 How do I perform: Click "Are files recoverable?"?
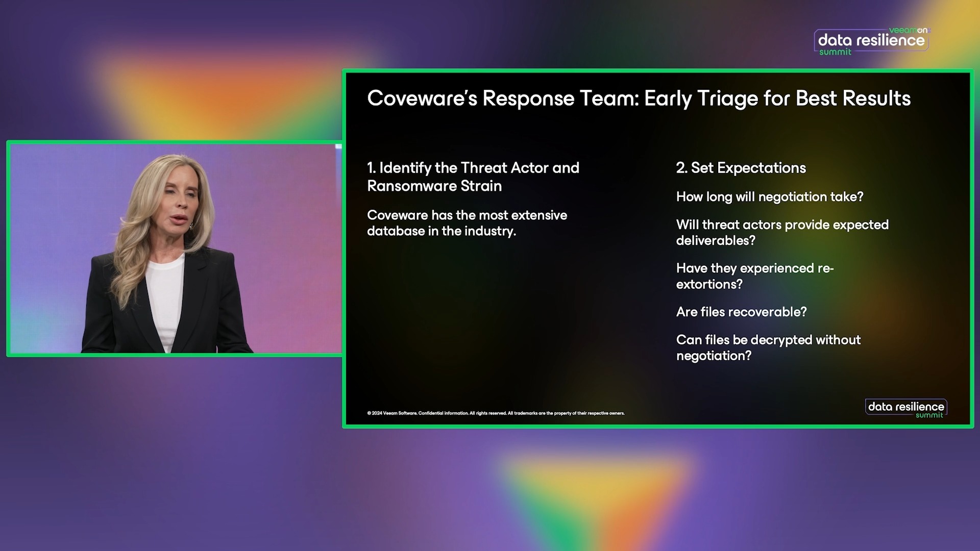(741, 312)
